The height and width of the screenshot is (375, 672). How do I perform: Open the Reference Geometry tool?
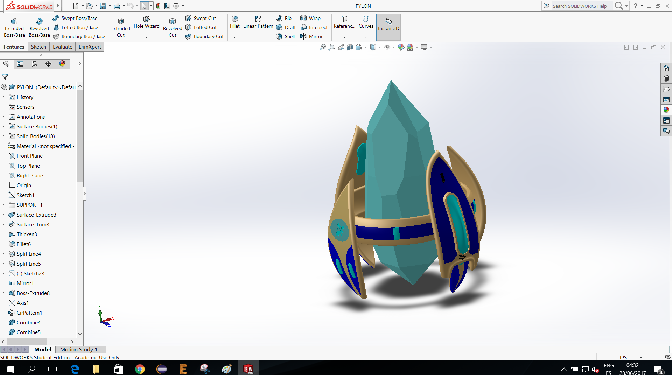click(344, 22)
